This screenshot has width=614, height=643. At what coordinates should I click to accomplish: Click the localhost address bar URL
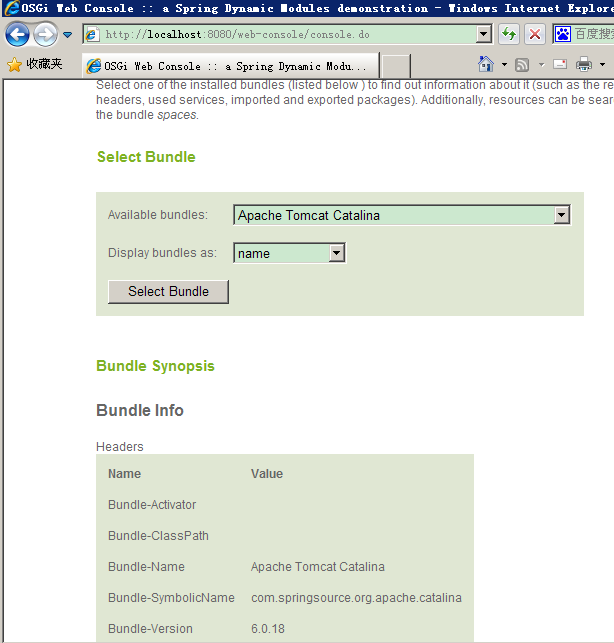coord(237,34)
